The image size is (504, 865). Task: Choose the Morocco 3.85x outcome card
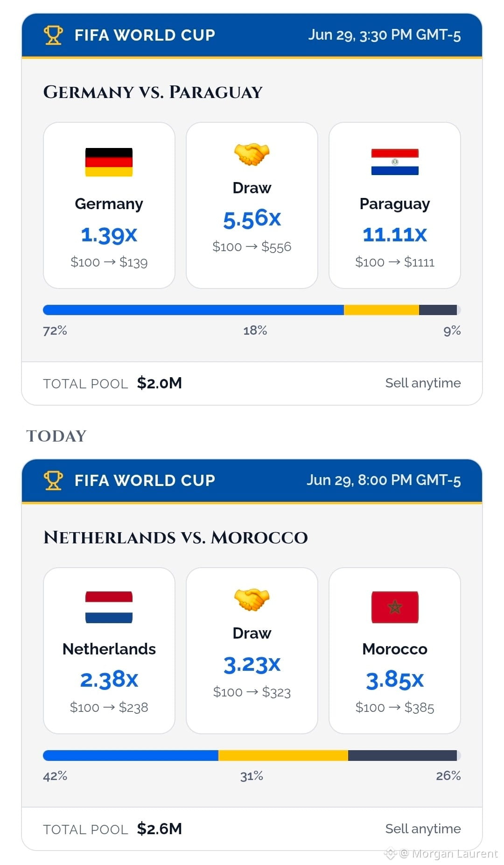tap(395, 651)
